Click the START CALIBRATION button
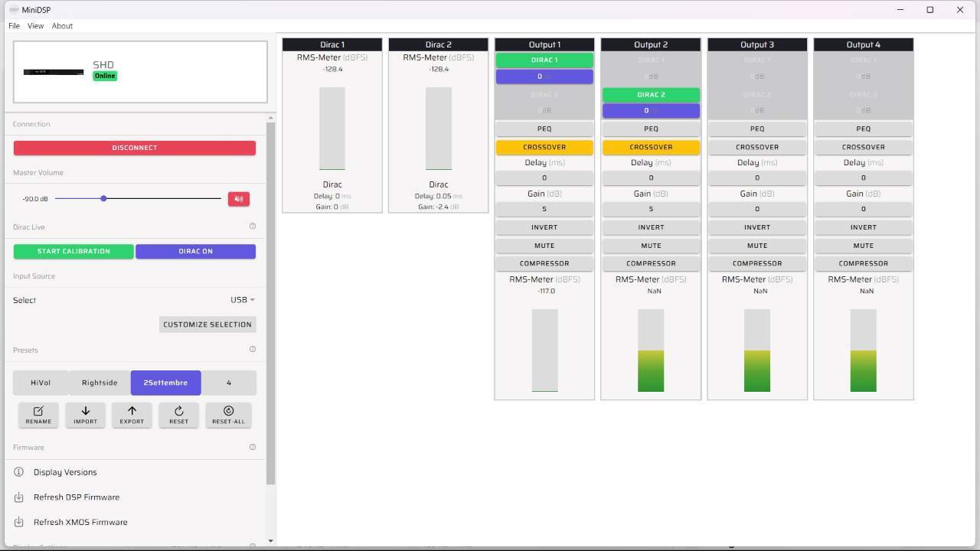980x551 pixels. (x=73, y=251)
